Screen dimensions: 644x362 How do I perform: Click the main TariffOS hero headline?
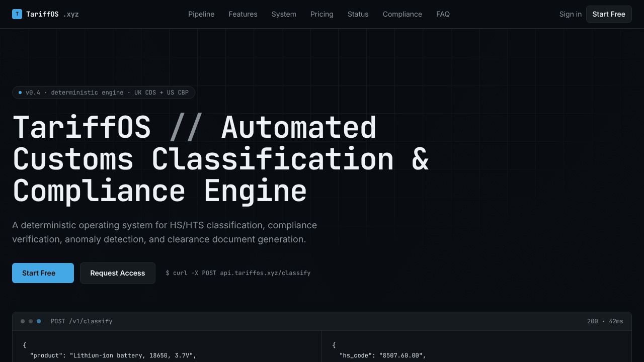click(x=220, y=159)
